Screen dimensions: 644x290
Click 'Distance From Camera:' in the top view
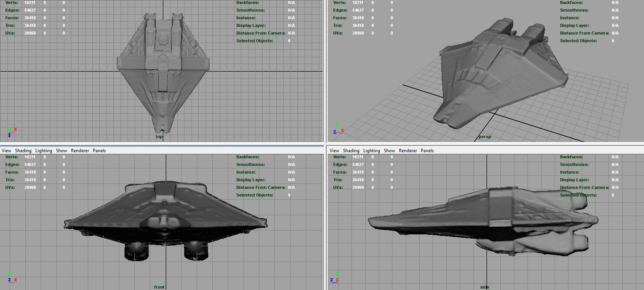[261, 33]
